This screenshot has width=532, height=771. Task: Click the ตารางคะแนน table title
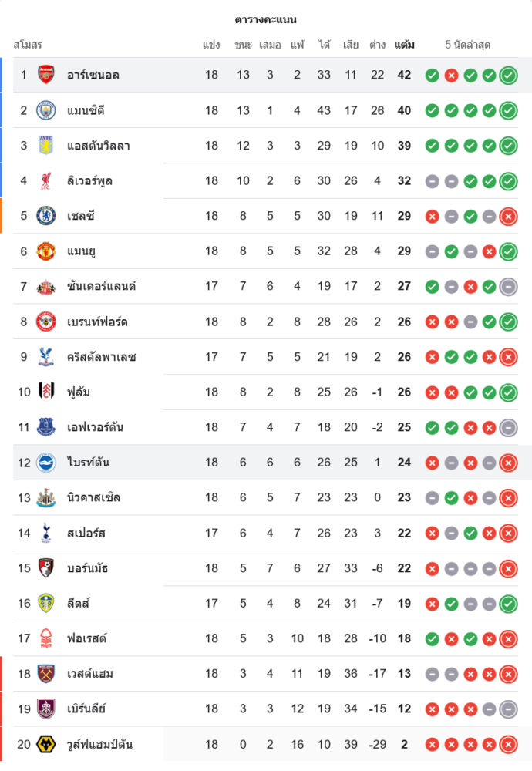(266, 19)
